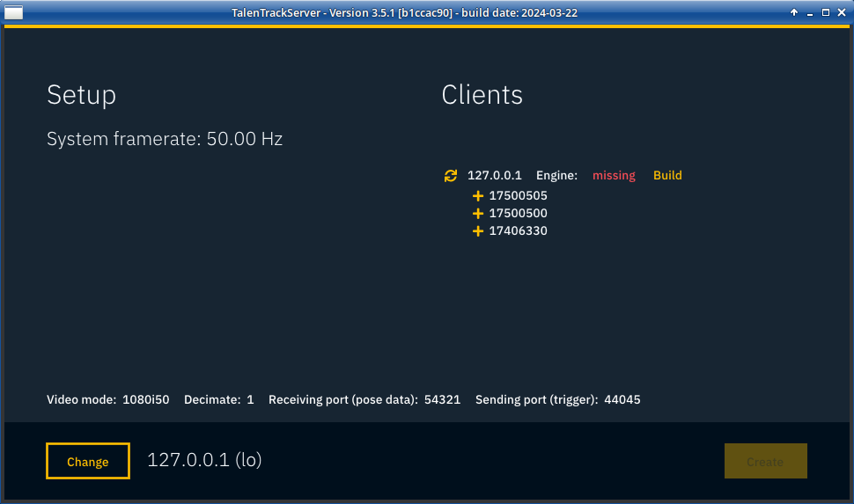The height and width of the screenshot is (504, 854).
Task: Minimize the TalenTrackServer window
Action: pos(810,12)
